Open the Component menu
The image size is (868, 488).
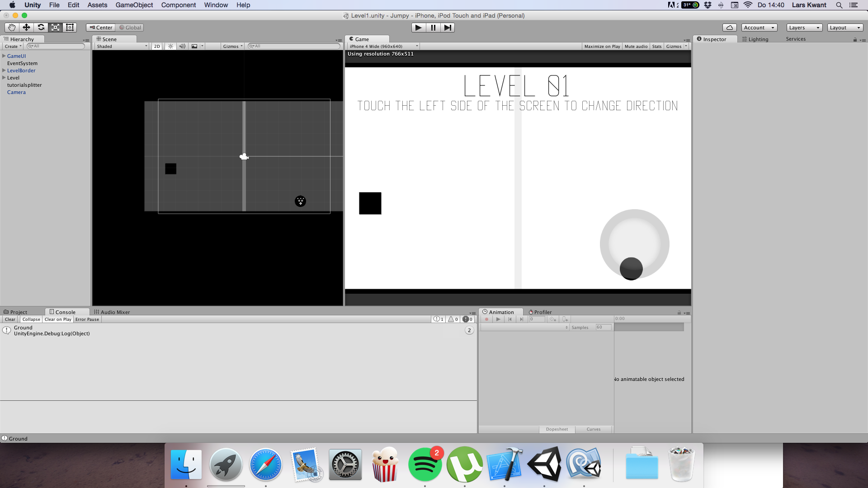(179, 5)
